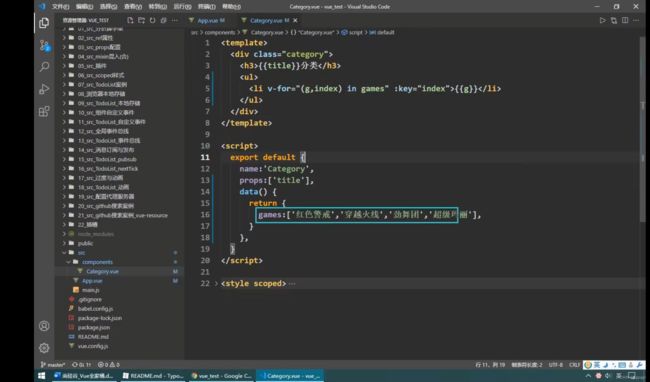The image size is (650, 382).
Task: Click the IME wrench settings icon
Action: pos(639,365)
